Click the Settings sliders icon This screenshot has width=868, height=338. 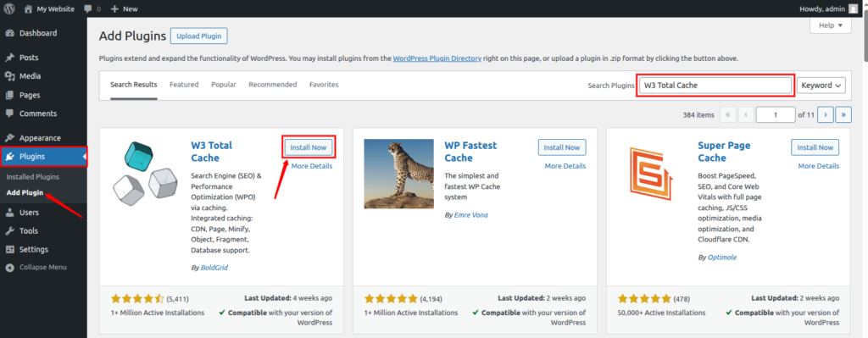click(x=9, y=250)
